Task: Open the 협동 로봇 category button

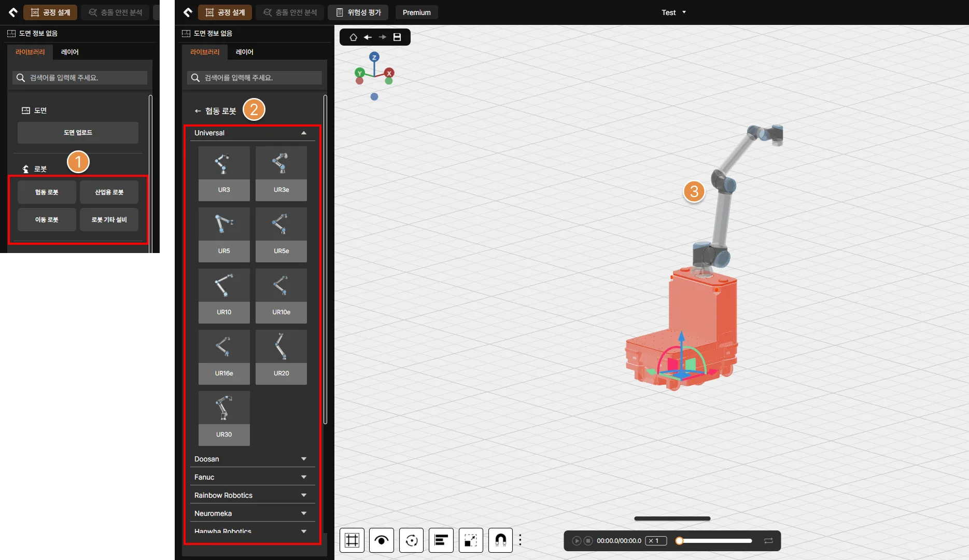Action: (47, 192)
